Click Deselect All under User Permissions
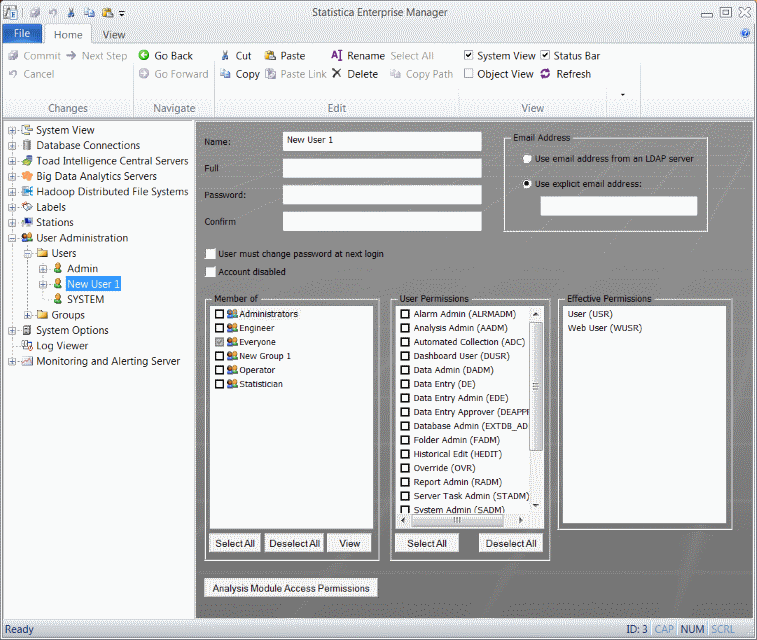The width and height of the screenshot is (757, 640). click(x=510, y=543)
